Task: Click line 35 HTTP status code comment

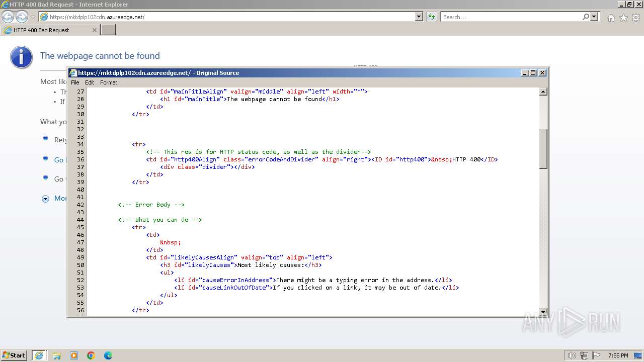Action: click(259, 152)
